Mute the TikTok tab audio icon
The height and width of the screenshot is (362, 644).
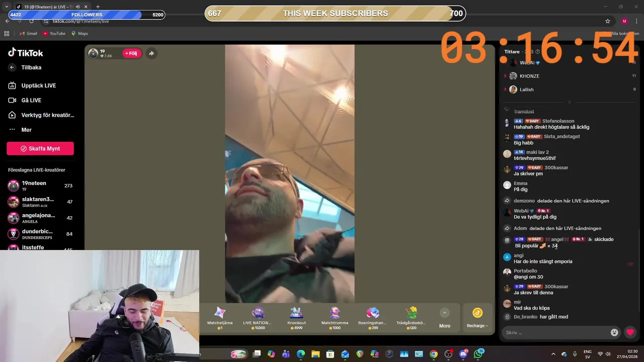coord(77,7)
